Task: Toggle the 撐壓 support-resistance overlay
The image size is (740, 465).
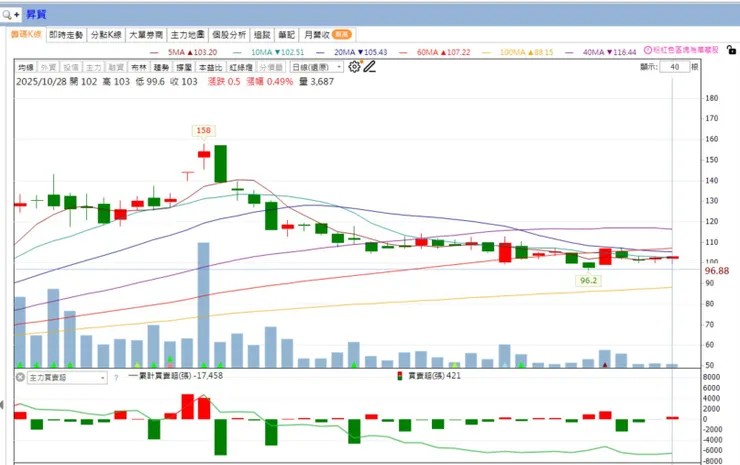Action: point(184,68)
